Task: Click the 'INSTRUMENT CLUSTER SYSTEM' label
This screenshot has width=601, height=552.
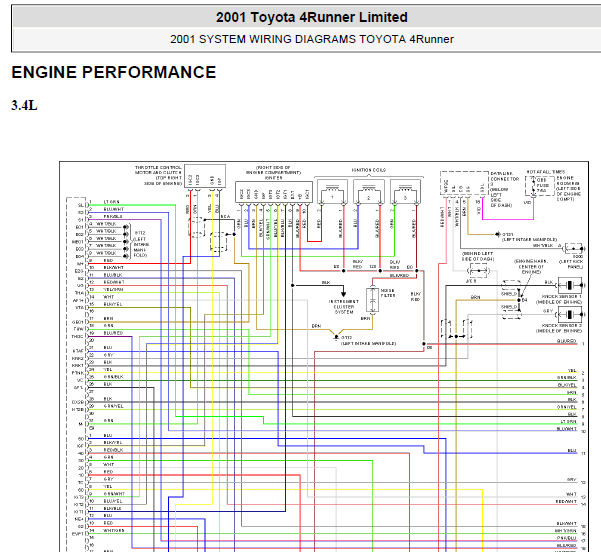Action: [343, 307]
